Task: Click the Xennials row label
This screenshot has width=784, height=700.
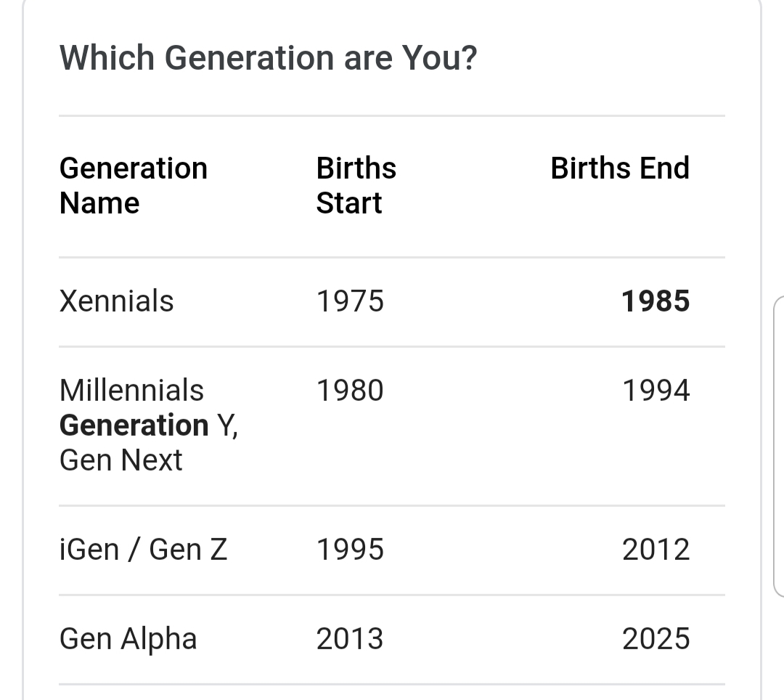Action: [x=116, y=301]
